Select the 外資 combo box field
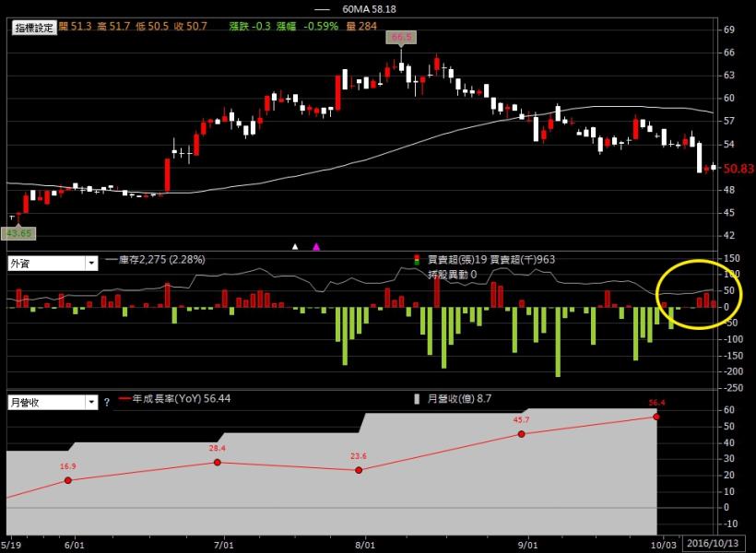This screenshot has height=553, width=756. point(53,264)
